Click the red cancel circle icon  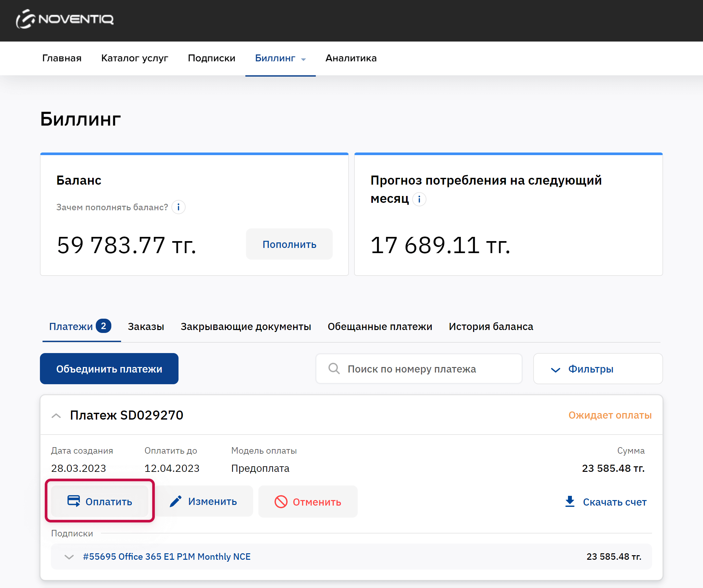(x=281, y=502)
